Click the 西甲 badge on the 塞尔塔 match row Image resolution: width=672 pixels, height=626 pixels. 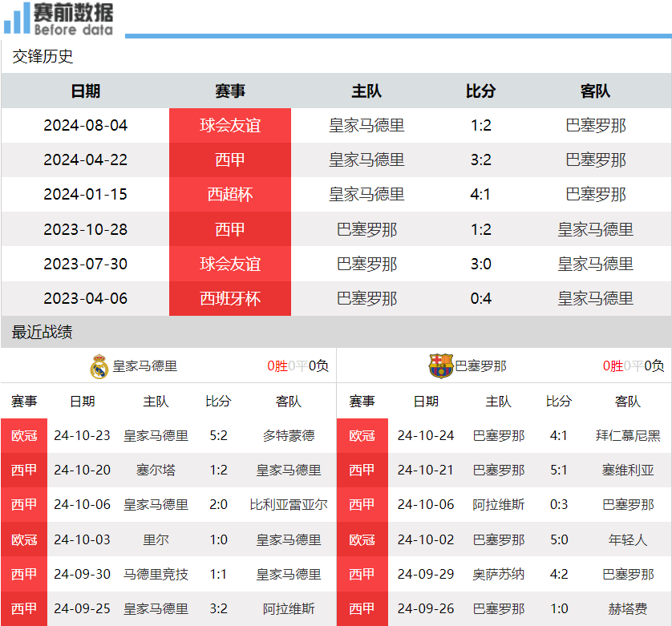coord(24,471)
